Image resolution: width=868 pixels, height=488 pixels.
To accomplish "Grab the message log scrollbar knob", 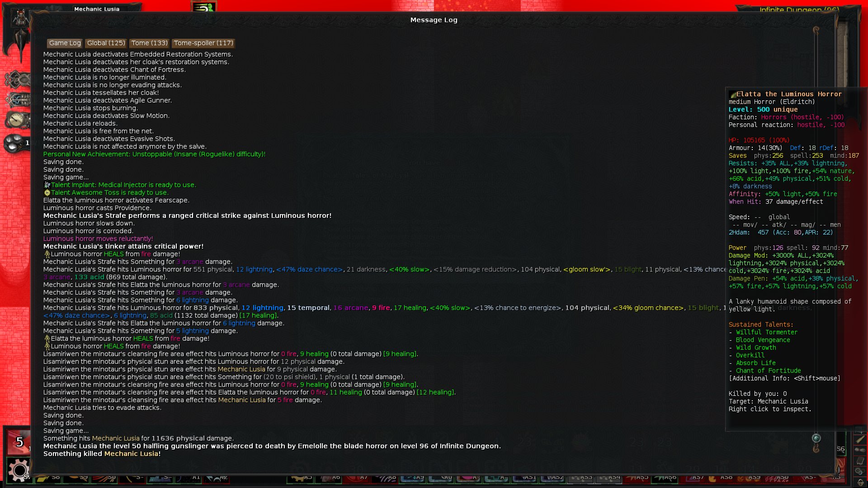I will (816, 438).
